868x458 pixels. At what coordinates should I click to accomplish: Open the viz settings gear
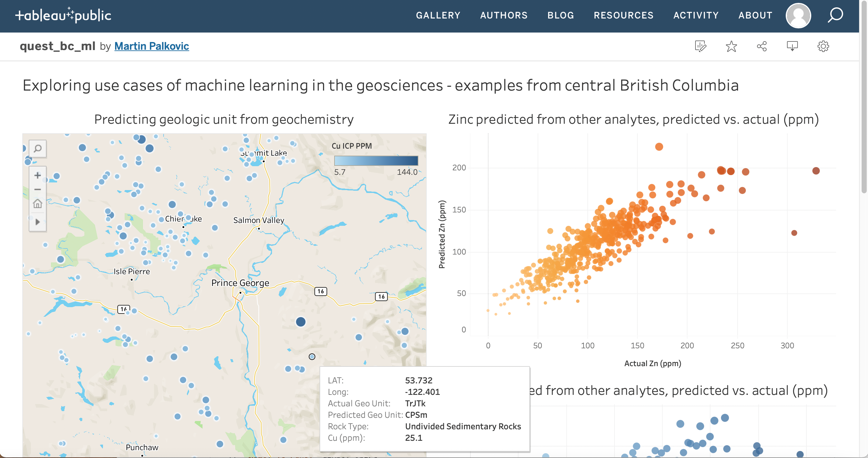pos(823,46)
